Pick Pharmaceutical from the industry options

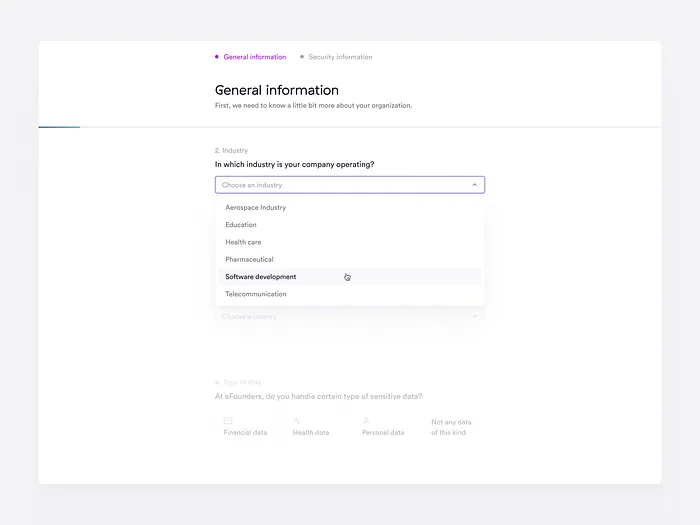[x=249, y=260]
